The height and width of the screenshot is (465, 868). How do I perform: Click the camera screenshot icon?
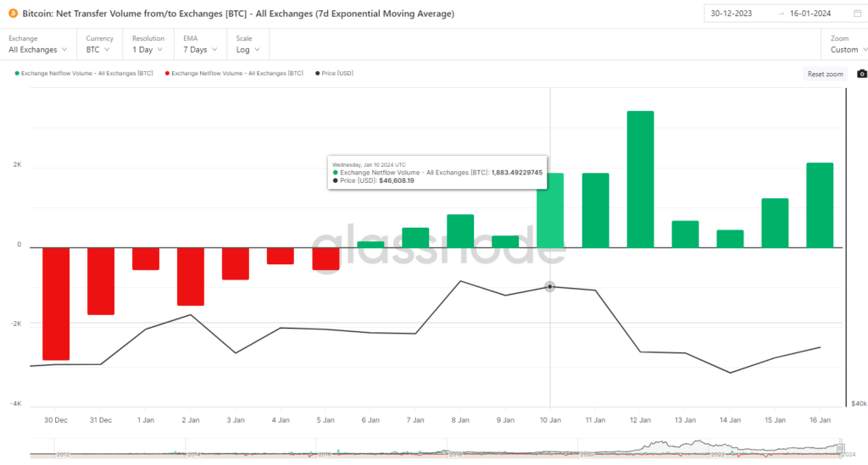point(862,74)
